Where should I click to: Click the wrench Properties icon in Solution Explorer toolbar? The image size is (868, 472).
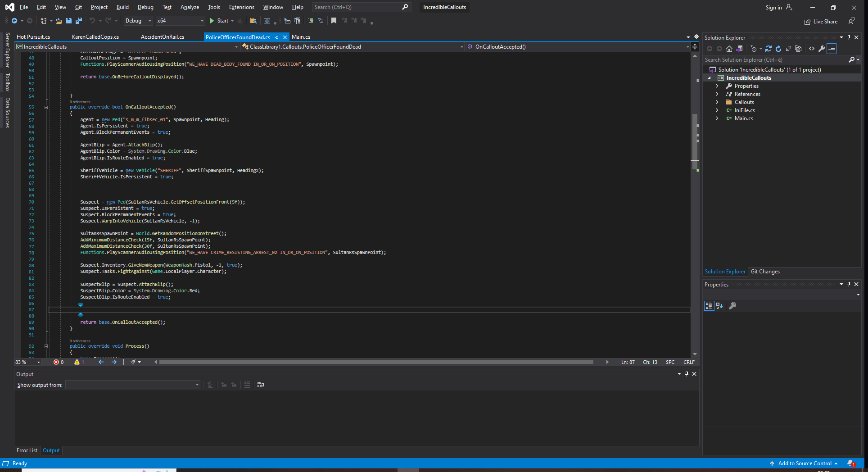click(822, 49)
